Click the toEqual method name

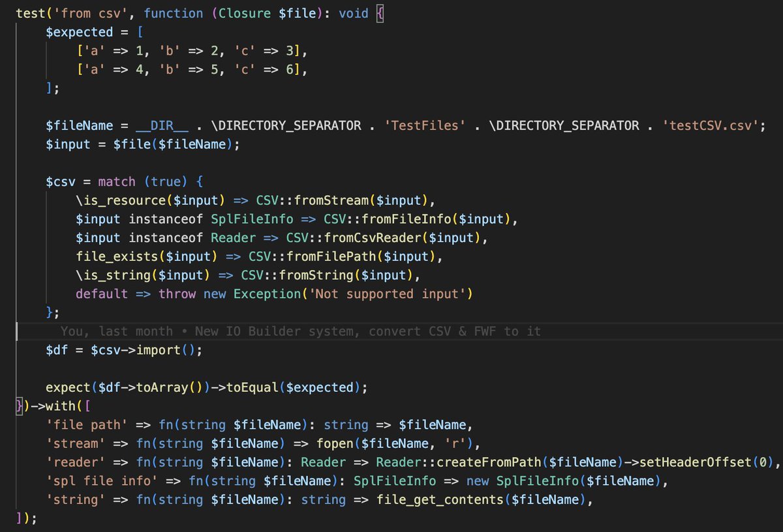tap(253, 387)
